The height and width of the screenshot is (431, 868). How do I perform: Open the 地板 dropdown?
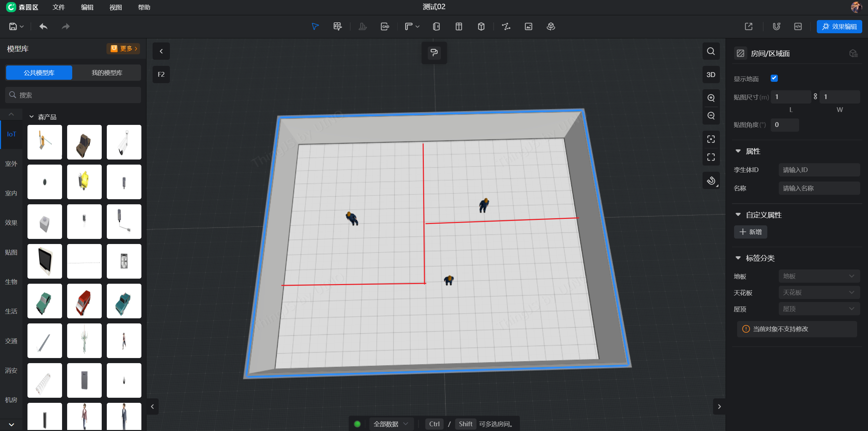pyautogui.click(x=819, y=276)
